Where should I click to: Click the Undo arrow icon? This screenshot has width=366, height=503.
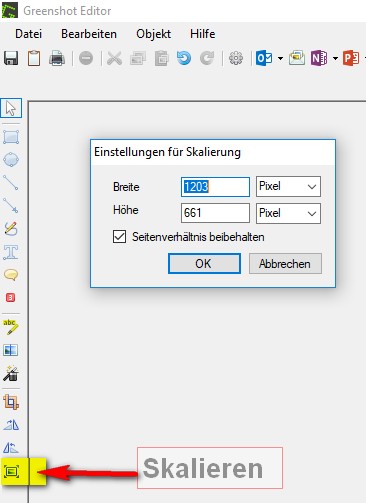[184, 58]
